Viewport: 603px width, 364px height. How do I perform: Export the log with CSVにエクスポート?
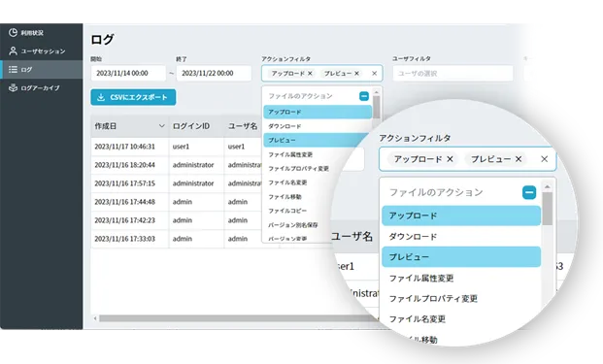coord(133,97)
